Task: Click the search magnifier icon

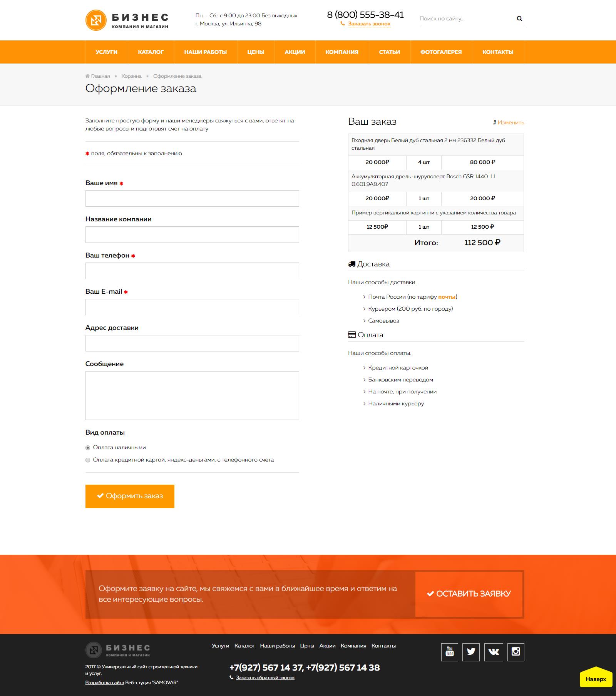Action: (x=519, y=18)
